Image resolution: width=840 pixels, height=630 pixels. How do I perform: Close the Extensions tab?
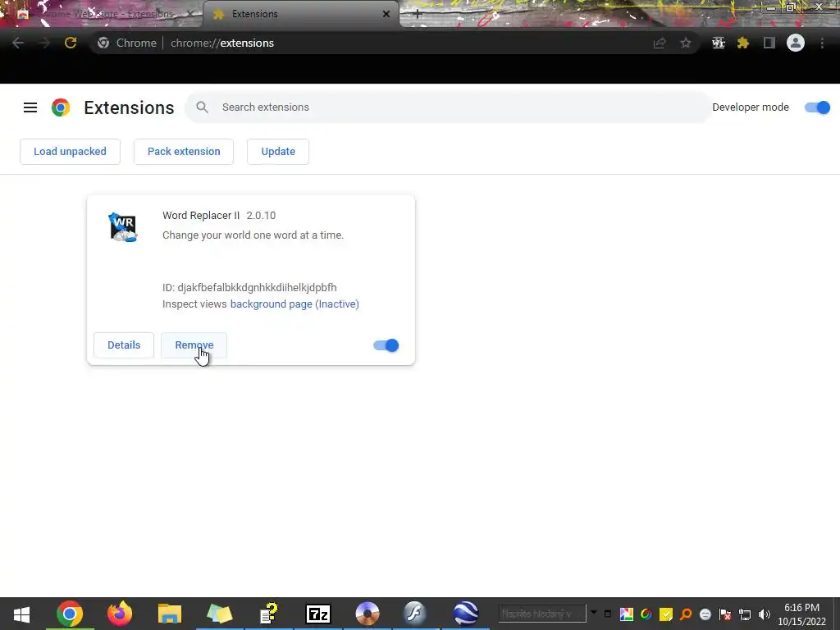pos(386,14)
